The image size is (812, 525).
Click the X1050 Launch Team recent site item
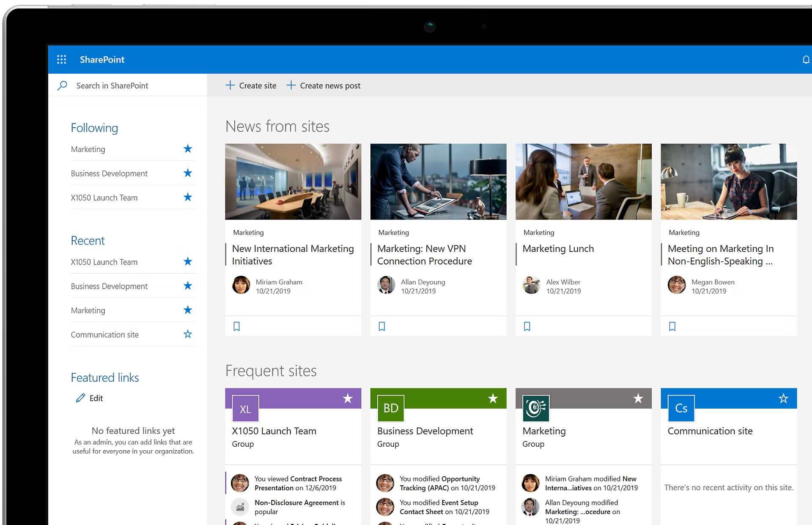104,262
